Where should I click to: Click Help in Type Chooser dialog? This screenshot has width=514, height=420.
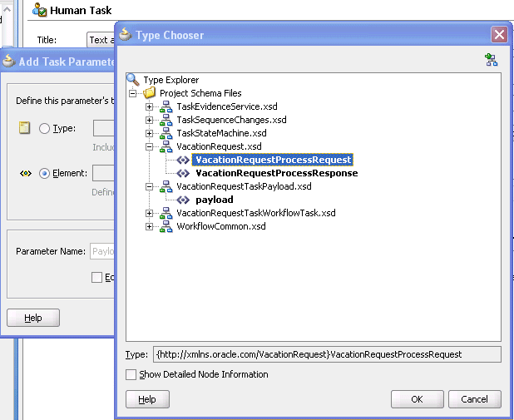point(147,399)
